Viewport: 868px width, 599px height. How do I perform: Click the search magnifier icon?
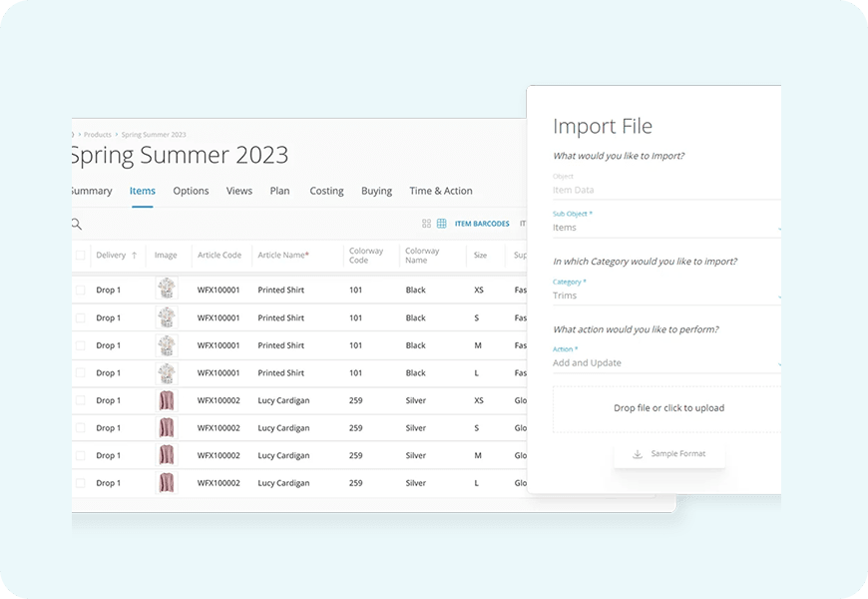(76, 225)
